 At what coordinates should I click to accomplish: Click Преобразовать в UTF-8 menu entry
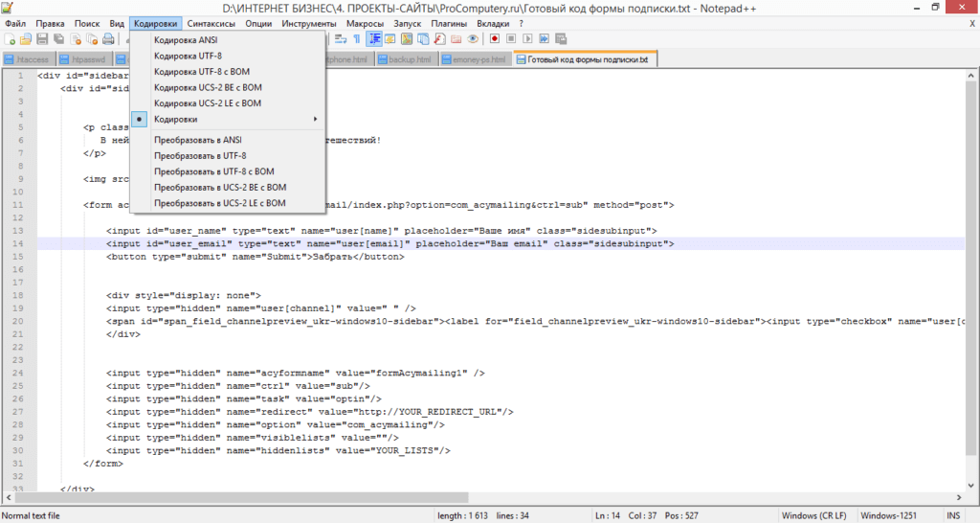pos(200,155)
